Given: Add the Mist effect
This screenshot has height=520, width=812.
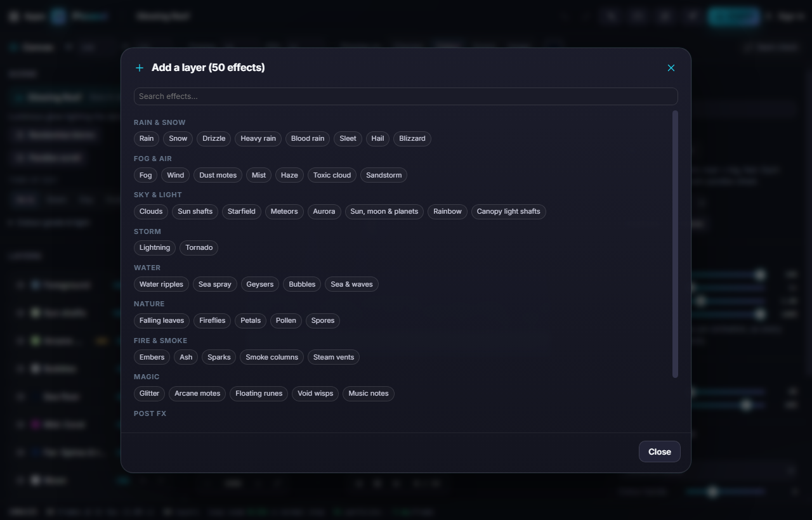Looking at the screenshot, I should click(259, 175).
